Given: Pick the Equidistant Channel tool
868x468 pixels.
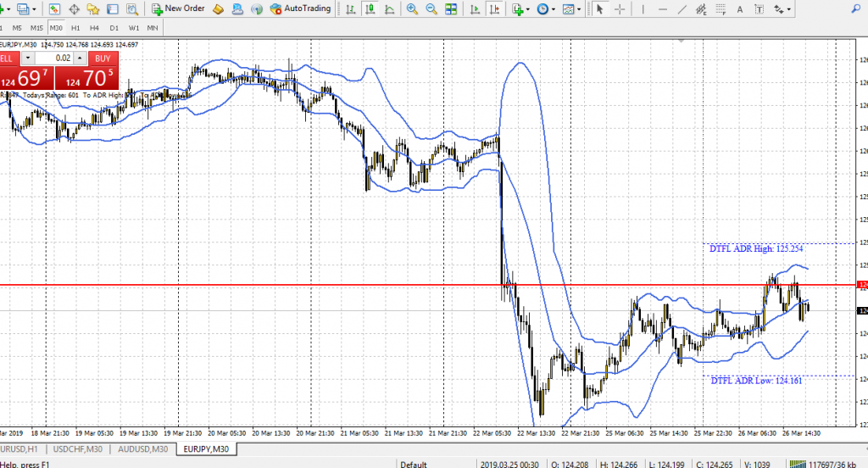Looking at the screenshot, I should (701, 8).
